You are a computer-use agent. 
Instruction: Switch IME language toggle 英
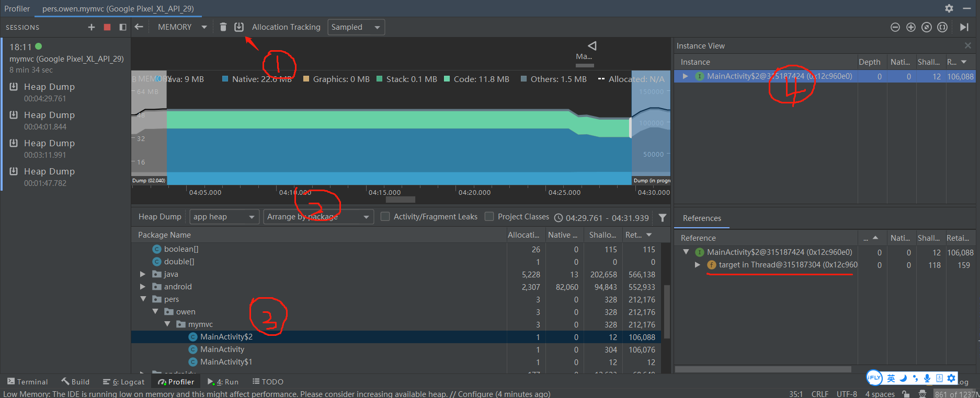[891, 378]
